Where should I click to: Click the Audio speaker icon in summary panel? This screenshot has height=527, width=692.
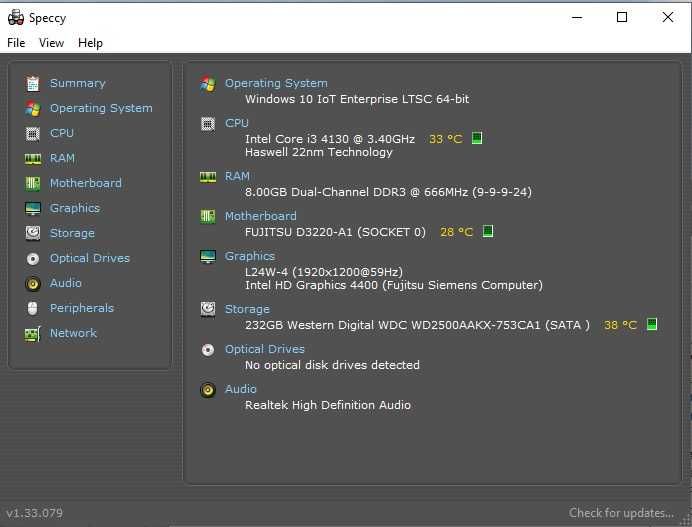[x=208, y=390]
